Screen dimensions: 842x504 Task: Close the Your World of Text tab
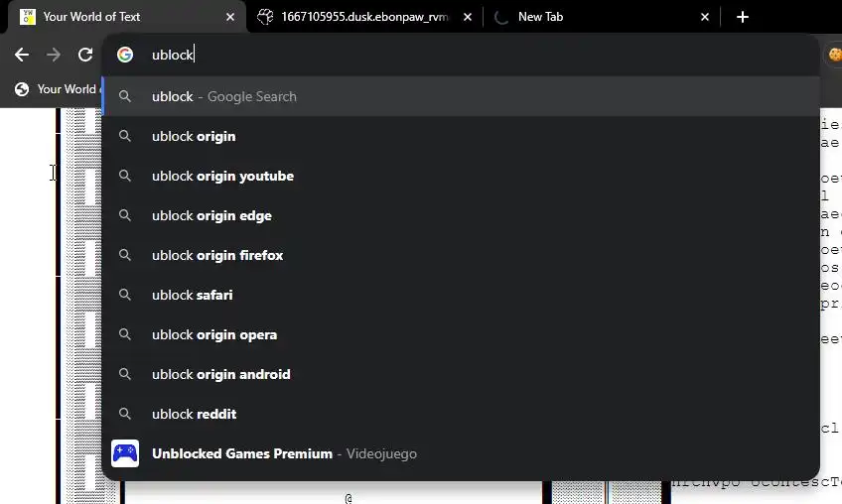tap(230, 17)
